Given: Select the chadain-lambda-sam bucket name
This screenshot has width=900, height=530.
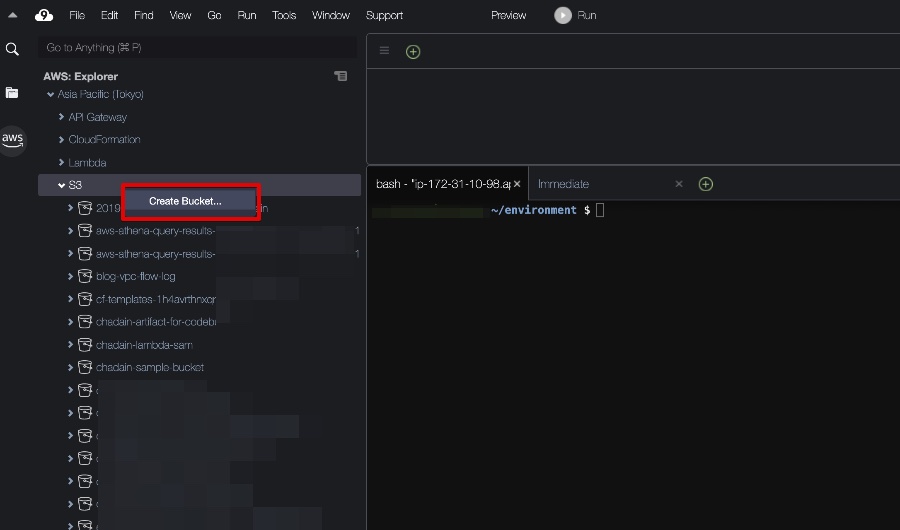Looking at the screenshot, I should pyautogui.click(x=144, y=345).
